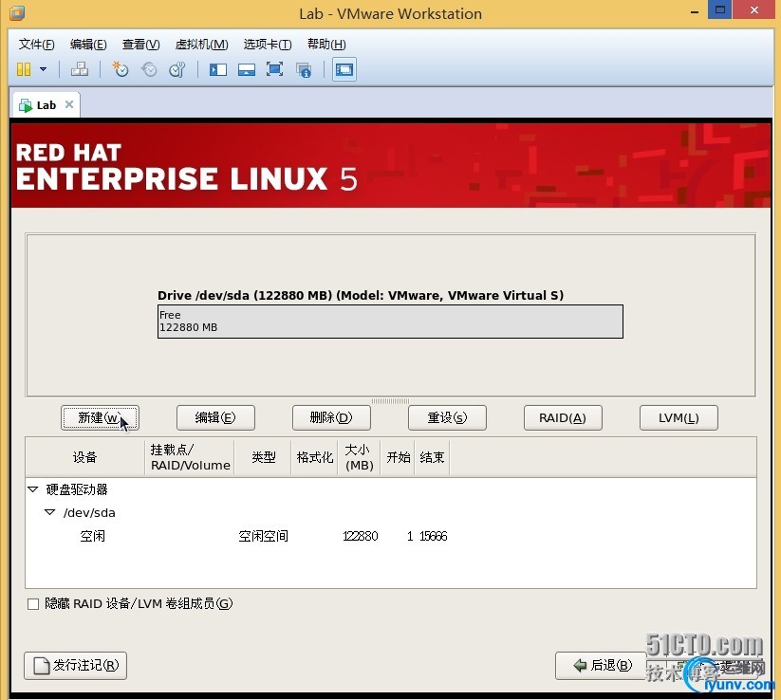Open the 编辑(E) menu

[88, 45]
